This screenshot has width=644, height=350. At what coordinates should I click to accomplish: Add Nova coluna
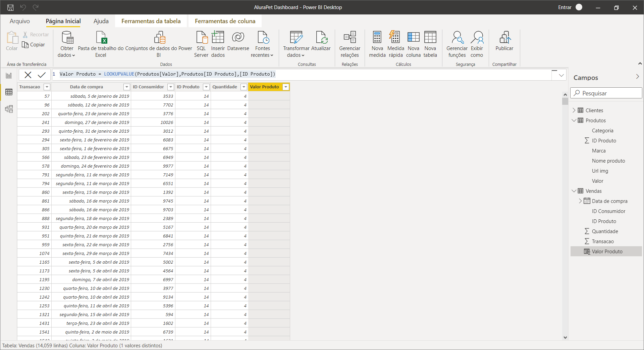click(414, 44)
